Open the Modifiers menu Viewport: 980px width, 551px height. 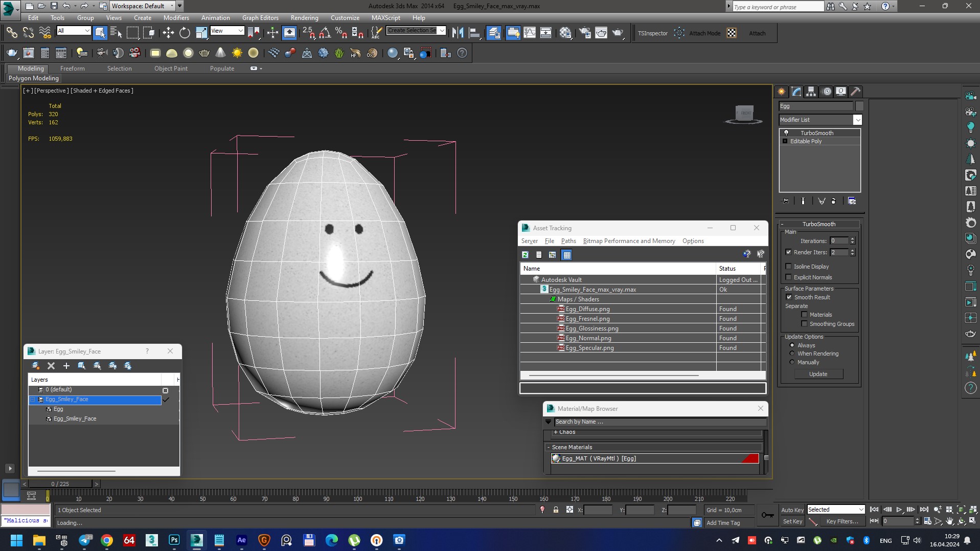pyautogui.click(x=176, y=17)
